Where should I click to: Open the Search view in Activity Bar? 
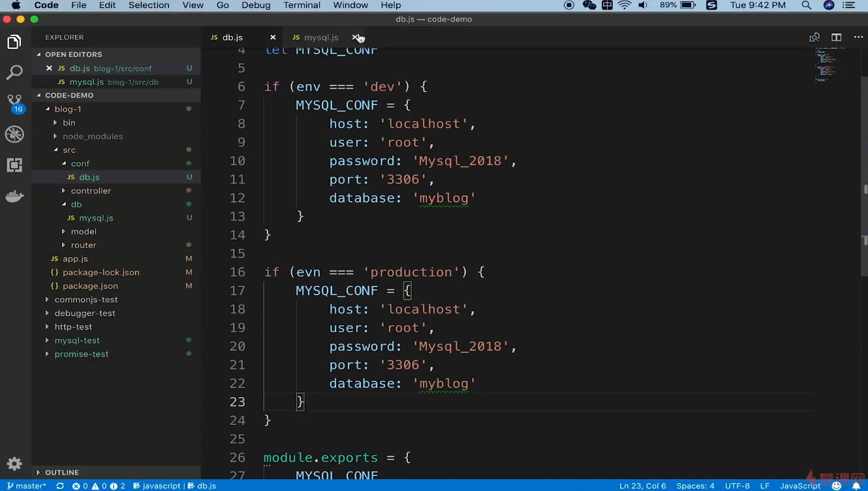[x=14, y=72]
